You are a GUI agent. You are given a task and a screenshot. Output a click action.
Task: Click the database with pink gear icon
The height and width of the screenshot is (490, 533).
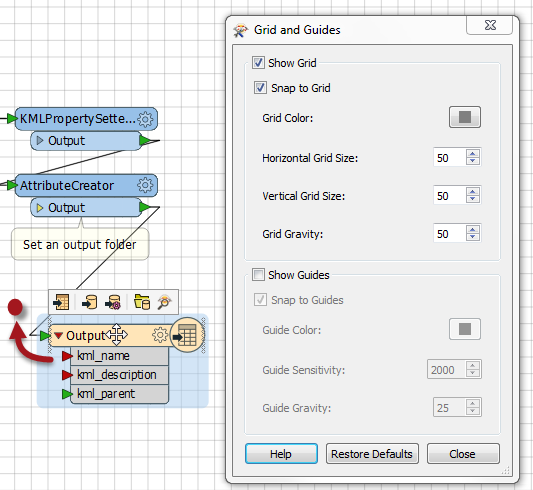[x=113, y=302]
